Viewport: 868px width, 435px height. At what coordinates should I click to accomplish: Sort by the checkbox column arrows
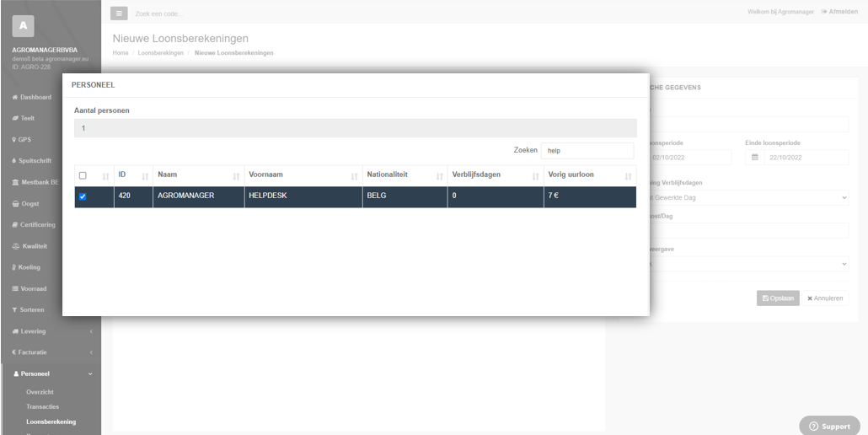point(105,176)
